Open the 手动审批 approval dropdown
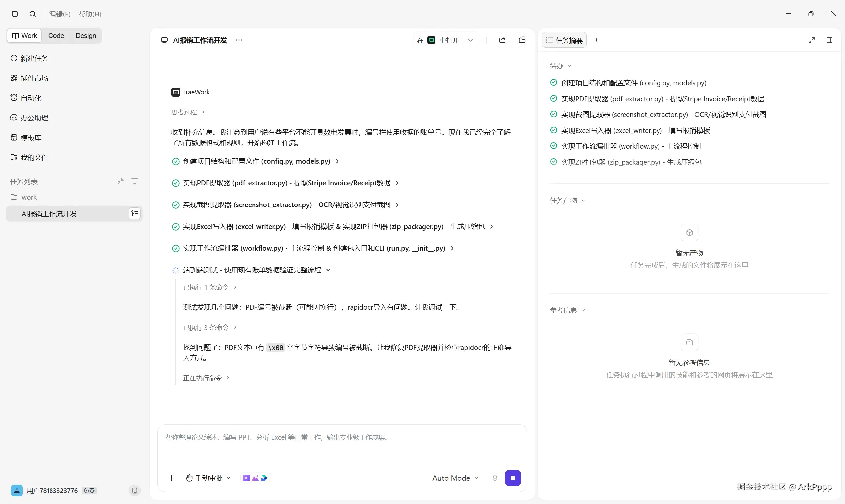This screenshot has height=504, width=845. click(208, 478)
